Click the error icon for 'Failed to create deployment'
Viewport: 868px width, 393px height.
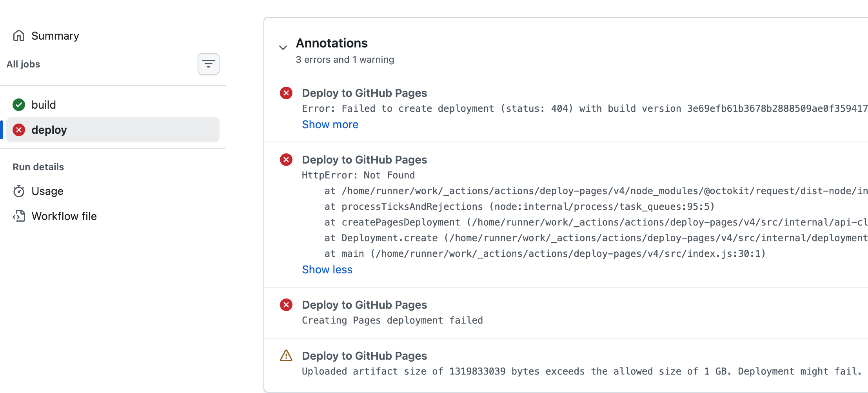[286, 93]
